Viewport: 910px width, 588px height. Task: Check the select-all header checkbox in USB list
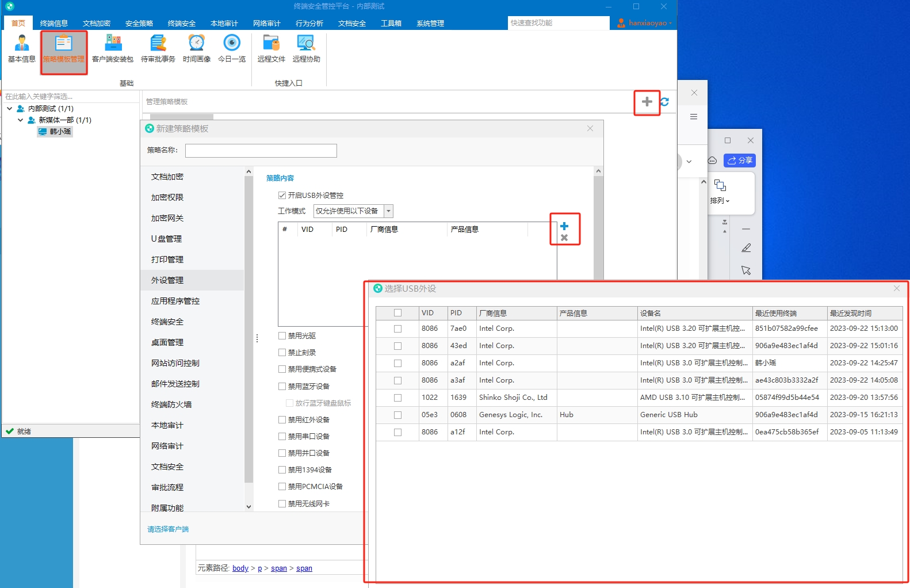tap(397, 313)
